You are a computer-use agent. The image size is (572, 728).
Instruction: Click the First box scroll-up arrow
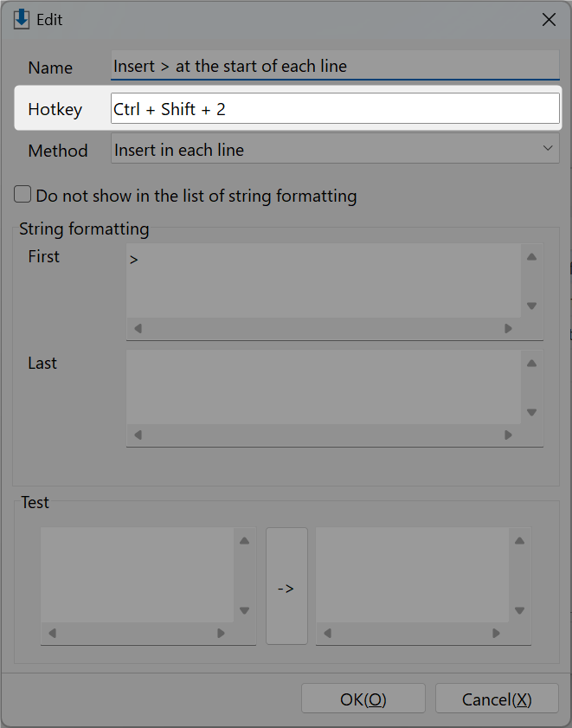tap(531, 257)
